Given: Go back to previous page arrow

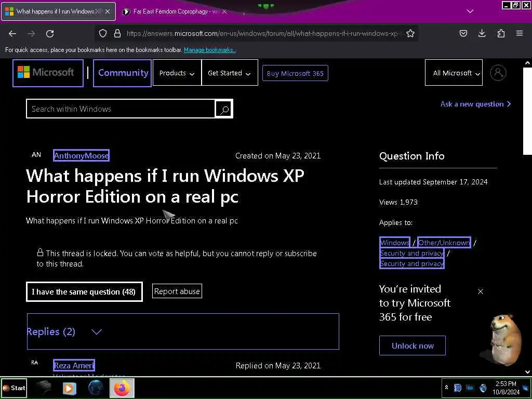Looking at the screenshot, I should pos(12,34).
